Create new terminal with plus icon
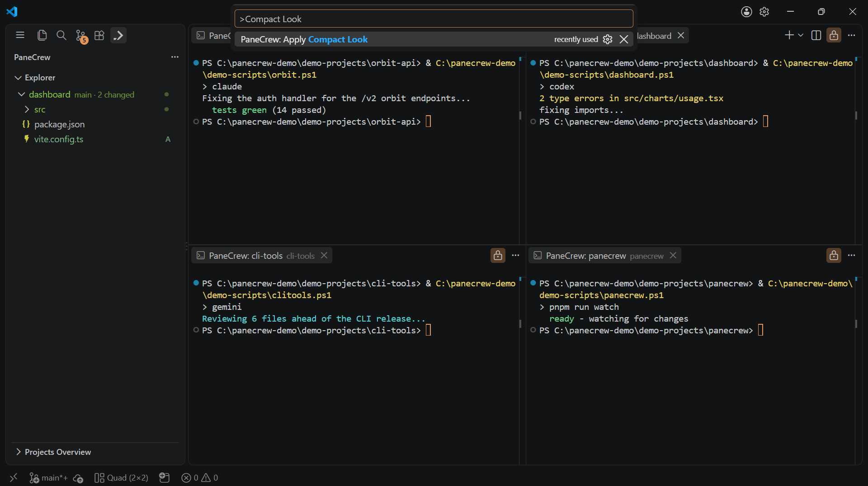 (789, 35)
